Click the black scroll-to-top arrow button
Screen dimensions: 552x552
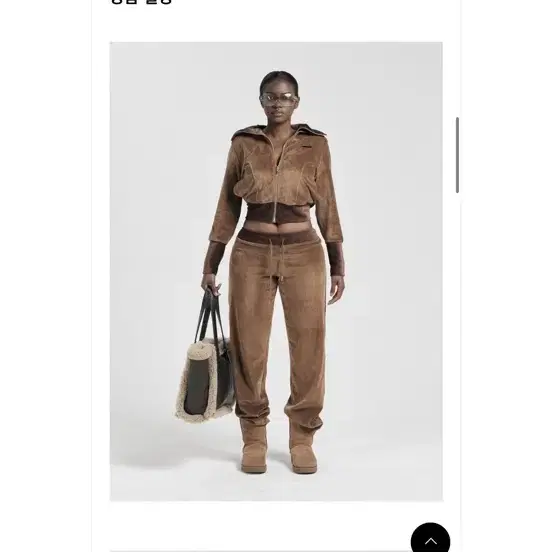coord(430,539)
